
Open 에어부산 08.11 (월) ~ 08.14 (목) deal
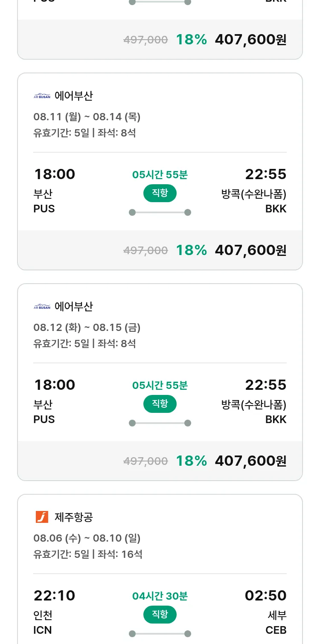pyautogui.click(x=87, y=116)
